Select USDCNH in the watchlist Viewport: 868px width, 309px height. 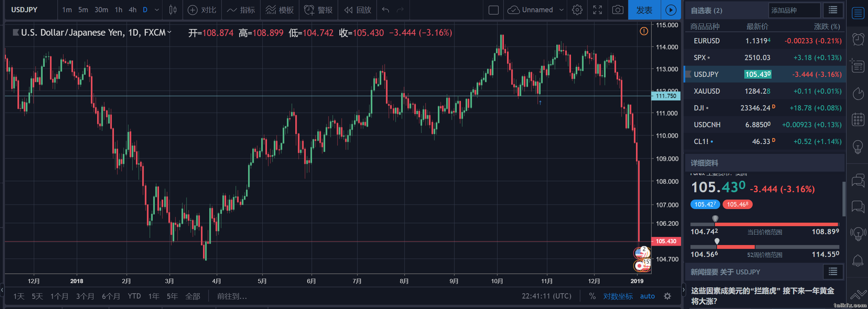765,125
